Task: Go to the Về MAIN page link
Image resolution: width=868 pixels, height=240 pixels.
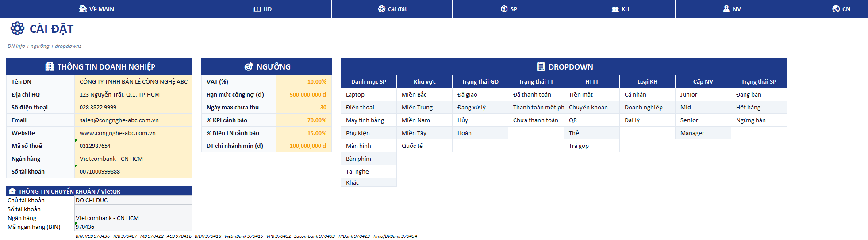Action: coord(102,9)
